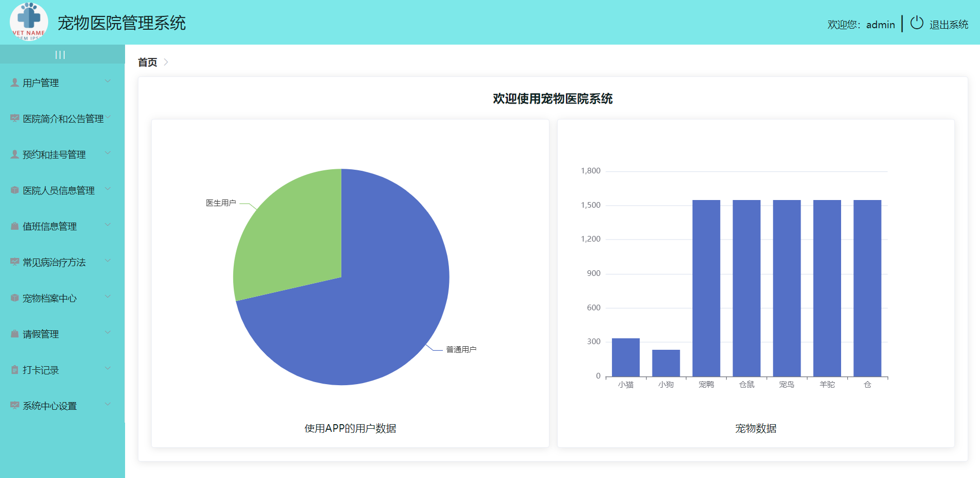Select the 医院简介和公告管理 panel icon
This screenshot has height=478, width=980.
14,118
